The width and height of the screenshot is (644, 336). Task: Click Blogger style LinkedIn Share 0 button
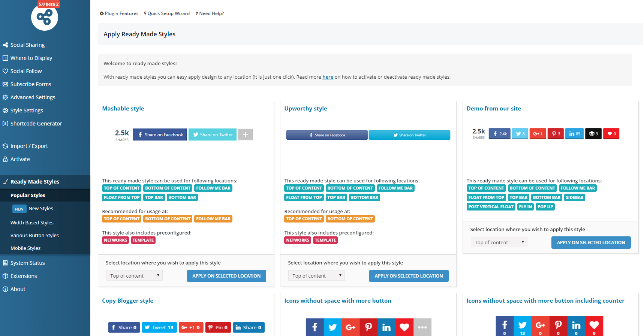pos(249,327)
